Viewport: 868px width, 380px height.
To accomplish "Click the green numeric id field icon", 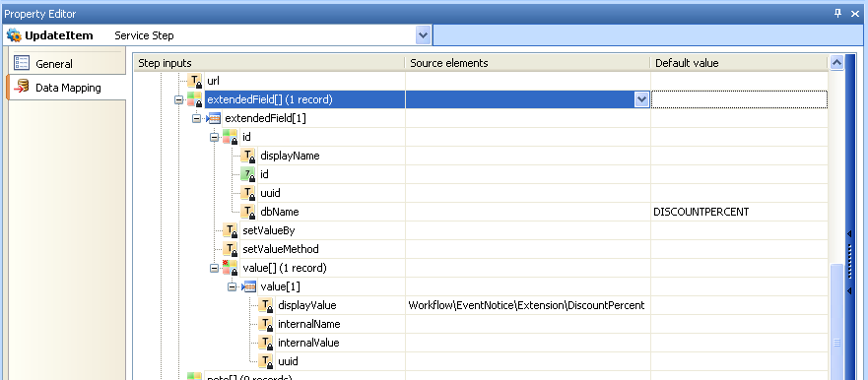I will click(248, 174).
